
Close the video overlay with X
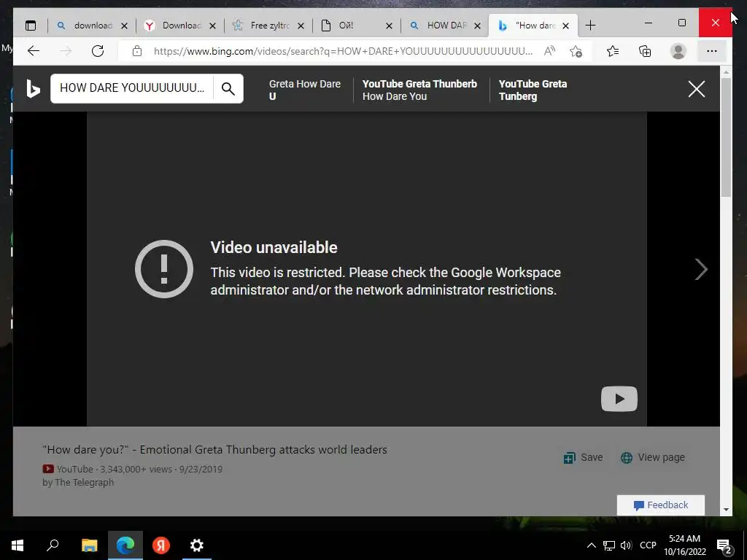697,89
